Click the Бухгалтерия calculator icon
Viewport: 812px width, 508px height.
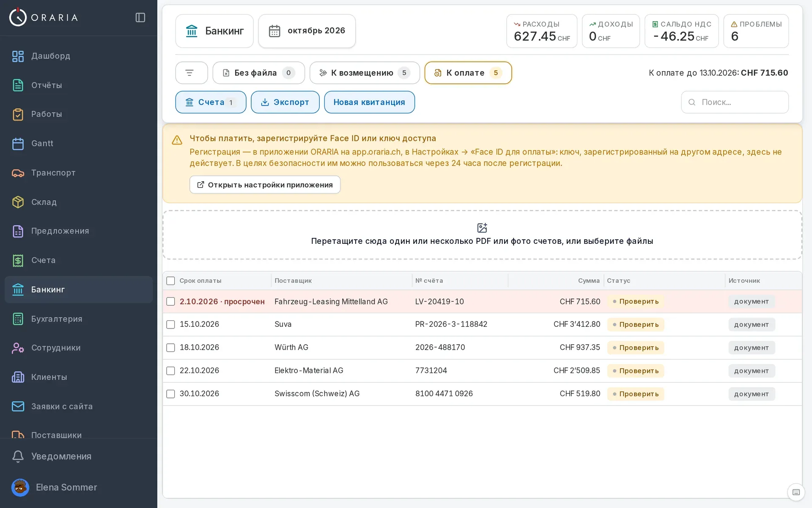(x=18, y=319)
